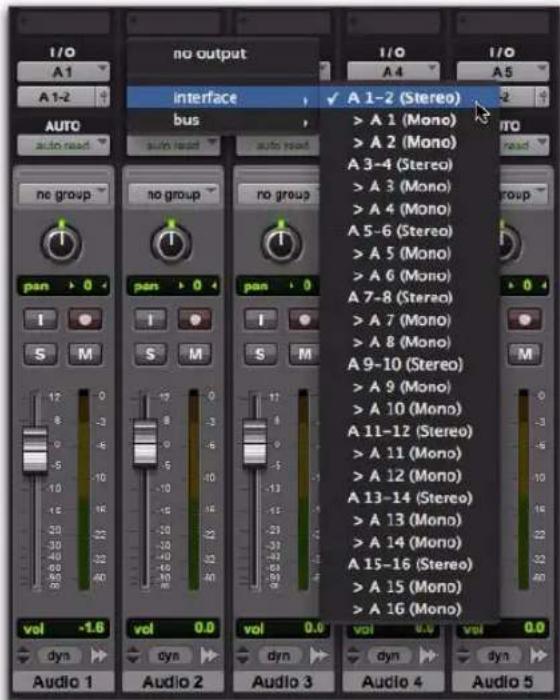Viewport: 560px width, 700px height.
Task: Select A 16 (Mono) output
Action: pyautogui.click(x=409, y=608)
